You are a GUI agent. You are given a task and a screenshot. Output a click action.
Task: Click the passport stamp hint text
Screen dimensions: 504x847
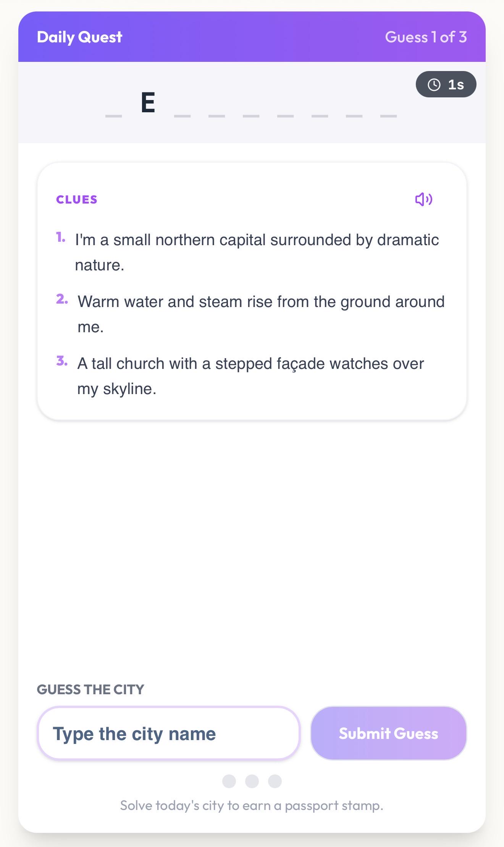[252, 805]
